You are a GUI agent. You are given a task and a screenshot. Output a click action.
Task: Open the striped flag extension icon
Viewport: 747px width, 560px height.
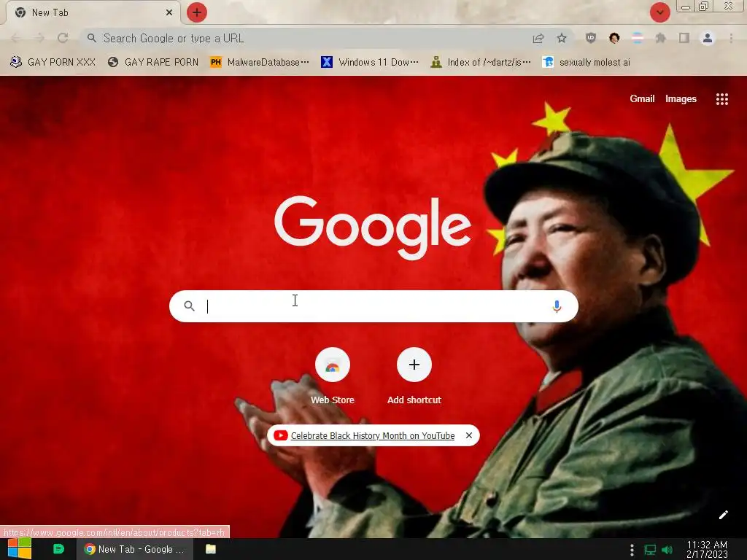tap(638, 38)
